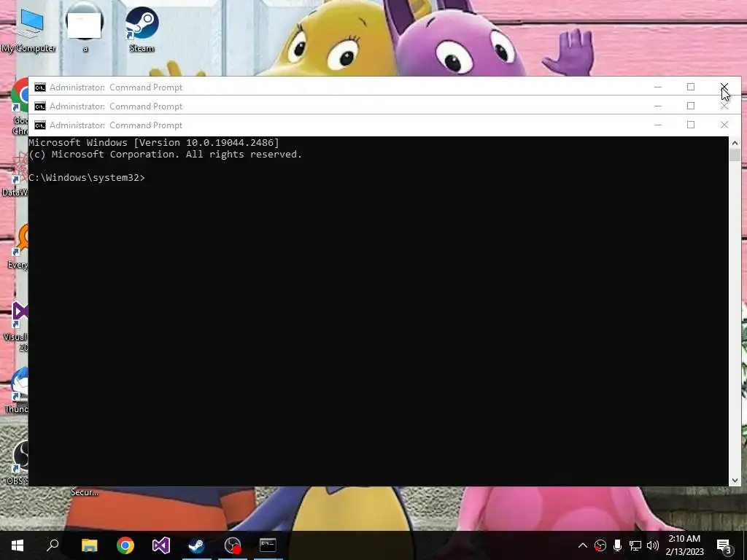The width and height of the screenshot is (747, 560).
Task: Open the My Computer desktop icon
Action: click(x=28, y=29)
